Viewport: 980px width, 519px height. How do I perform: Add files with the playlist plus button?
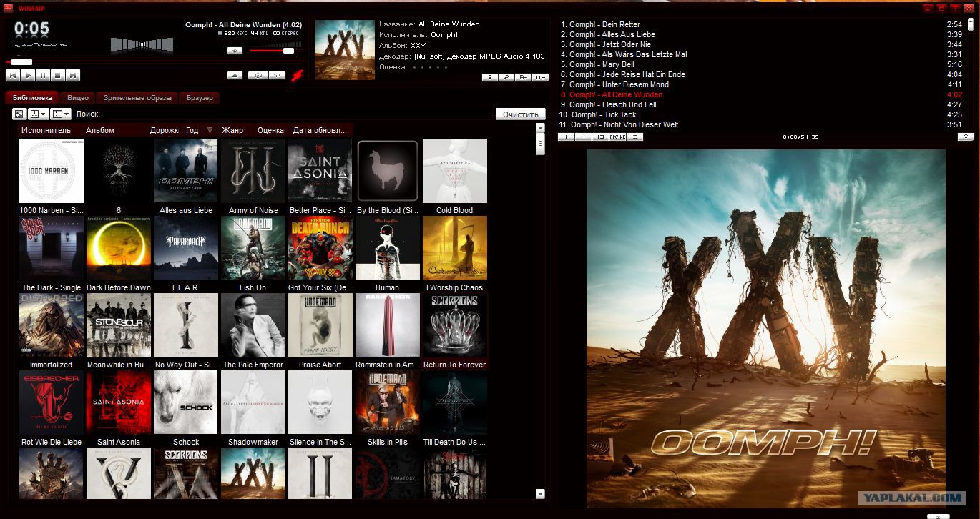(x=567, y=137)
